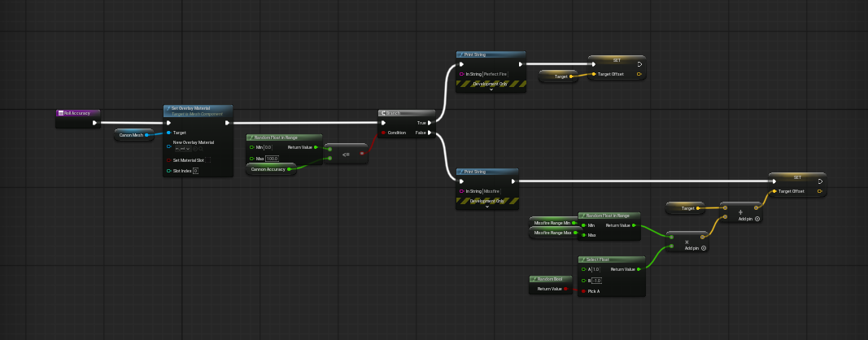This screenshot has width=868, height=340.
Task: Click 'Target is Mesh Component' subtitle text
Action: tap(197, 113)
